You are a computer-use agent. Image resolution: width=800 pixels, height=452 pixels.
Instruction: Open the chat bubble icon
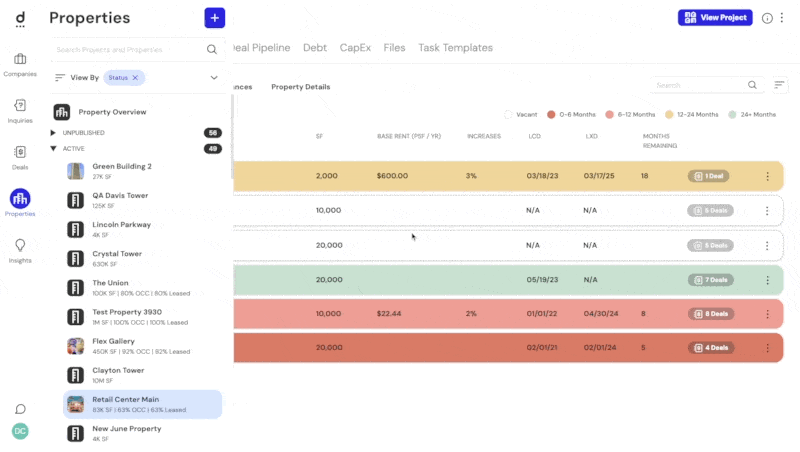(20, 409)
